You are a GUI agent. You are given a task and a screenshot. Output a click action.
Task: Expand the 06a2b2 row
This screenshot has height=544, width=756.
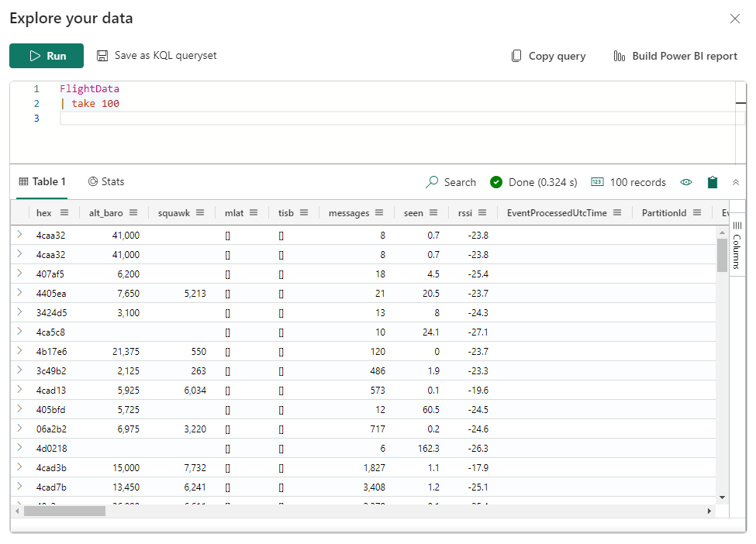(x=19, y=428)
